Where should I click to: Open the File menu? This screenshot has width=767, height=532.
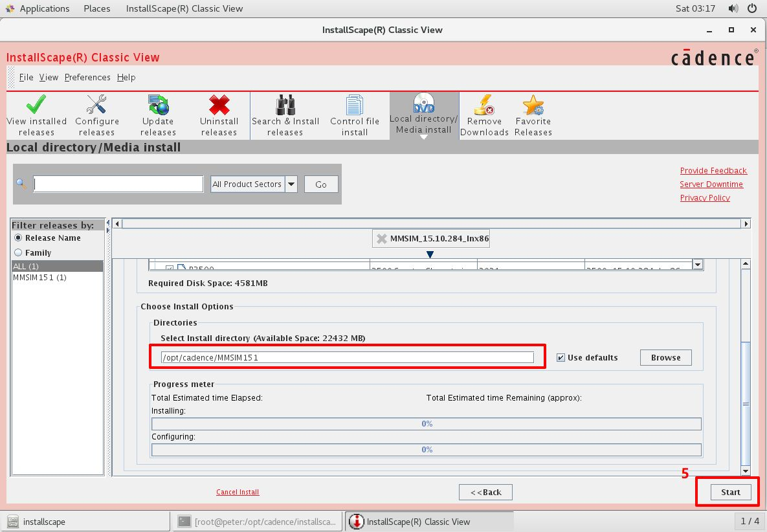tap(27, 77)
